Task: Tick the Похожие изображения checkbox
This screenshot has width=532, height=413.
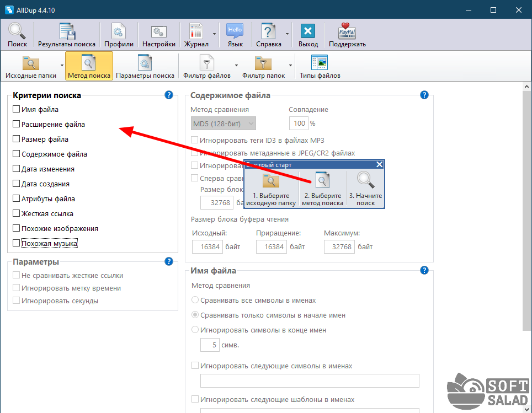Action: click(17, 229)
